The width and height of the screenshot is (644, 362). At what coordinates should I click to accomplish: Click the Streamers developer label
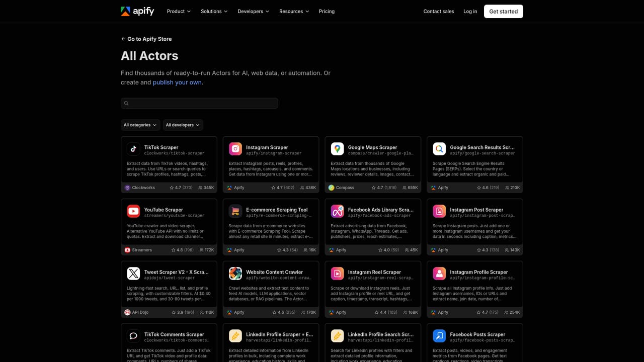click(138, 250)
